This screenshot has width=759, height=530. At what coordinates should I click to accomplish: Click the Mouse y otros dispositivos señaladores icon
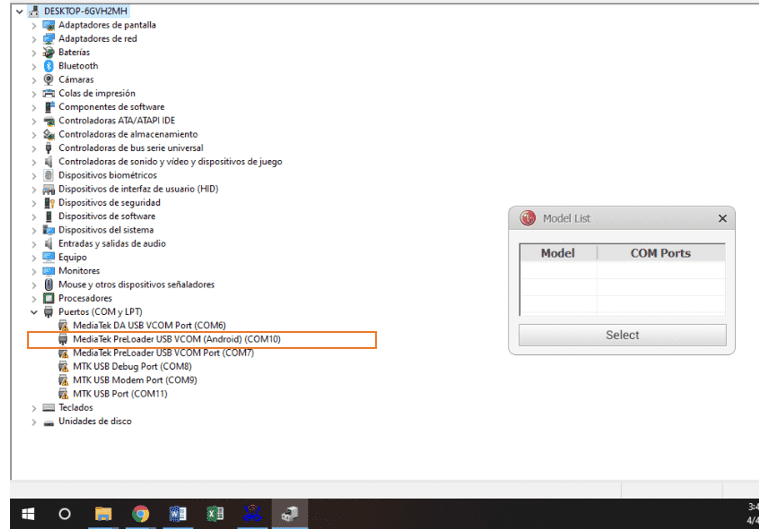coord(48,284)
